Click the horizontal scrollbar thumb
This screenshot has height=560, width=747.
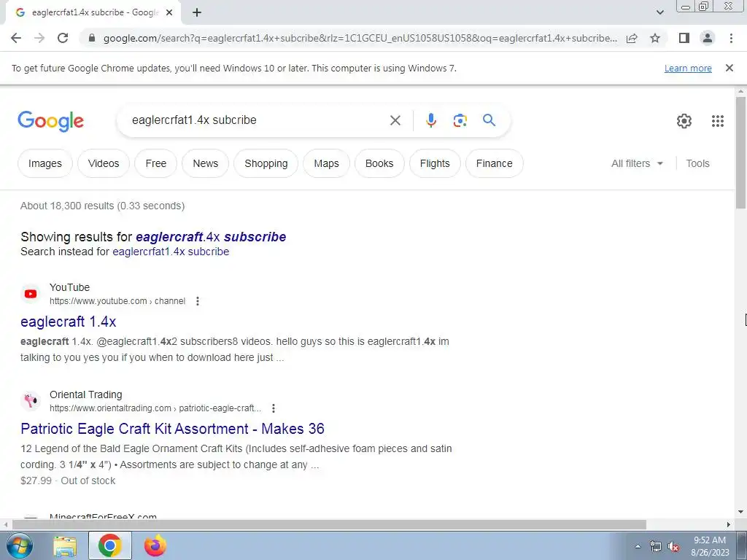pos(329,524)
